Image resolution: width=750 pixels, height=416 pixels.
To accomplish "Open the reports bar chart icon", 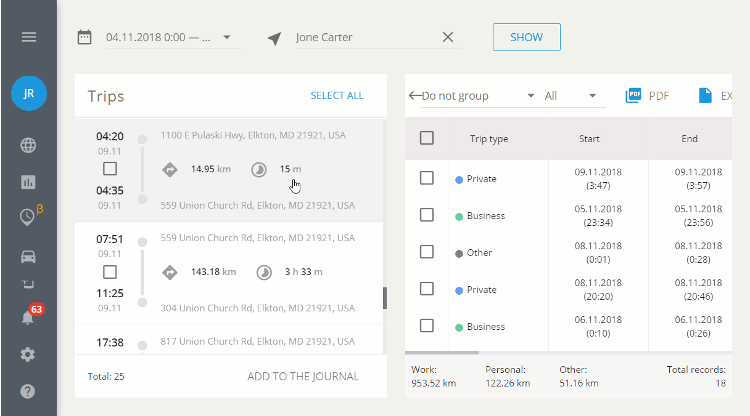I will click(x=28, y=182).
